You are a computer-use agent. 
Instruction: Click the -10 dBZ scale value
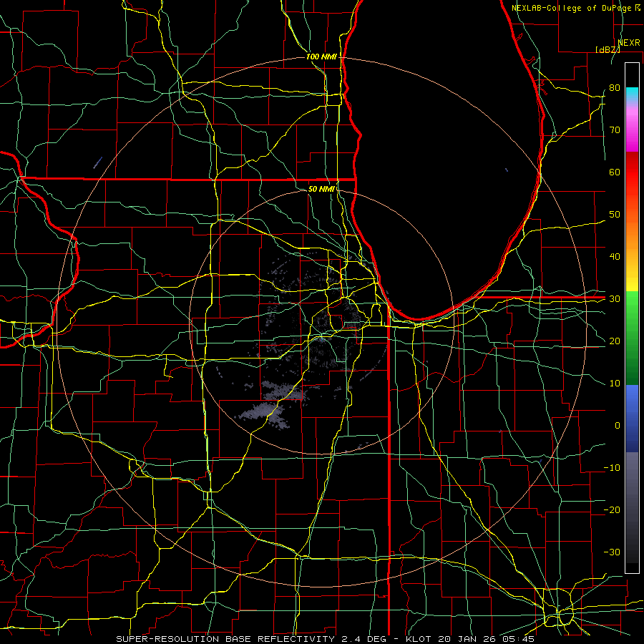coord(612,468)
